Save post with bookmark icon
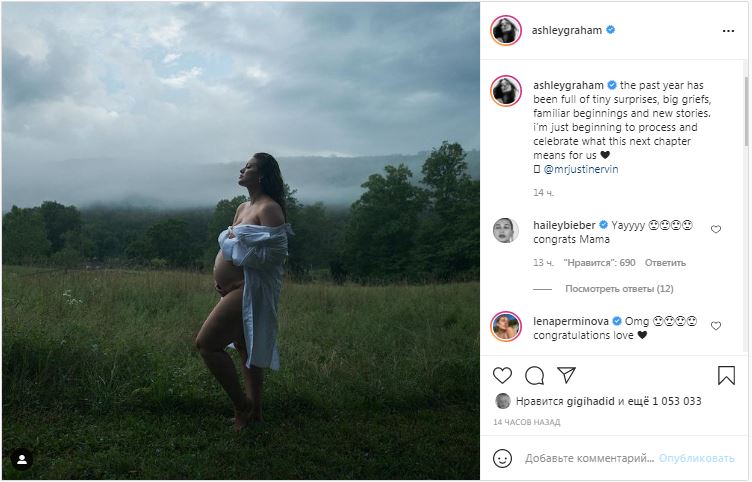 726,376
